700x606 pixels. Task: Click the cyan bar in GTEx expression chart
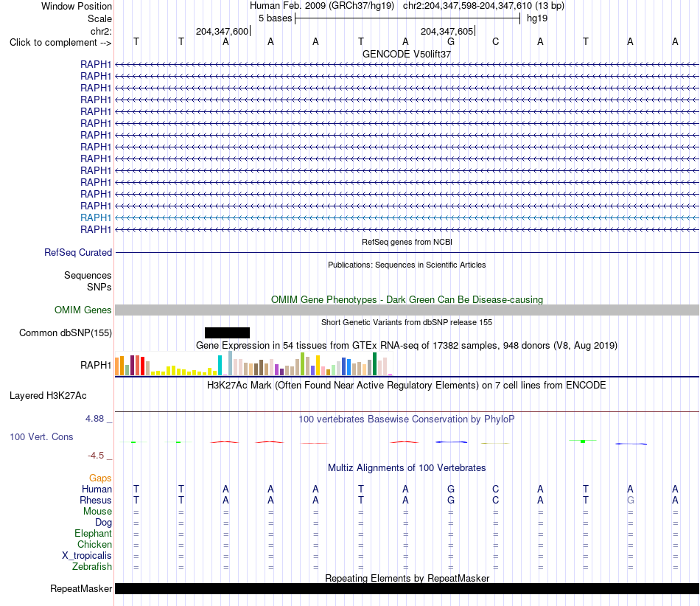pyautogui.click(x=220, y=366)
